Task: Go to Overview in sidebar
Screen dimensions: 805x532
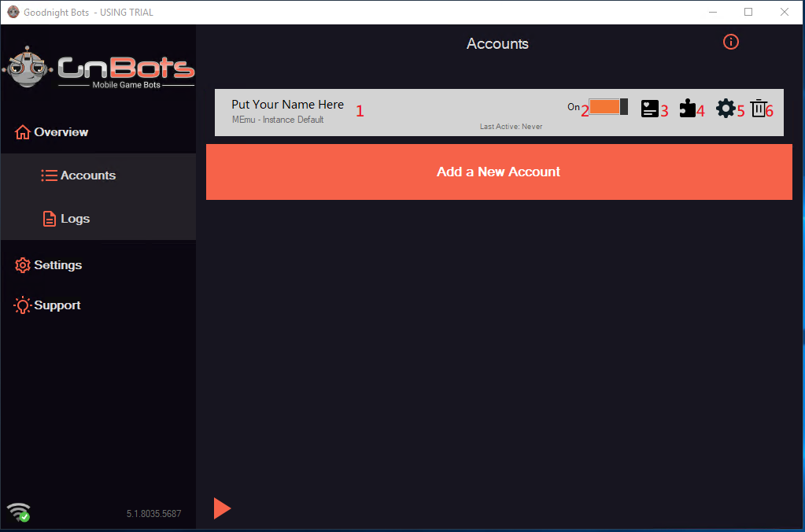Action: pyautogui.click(x=51, y=132)
